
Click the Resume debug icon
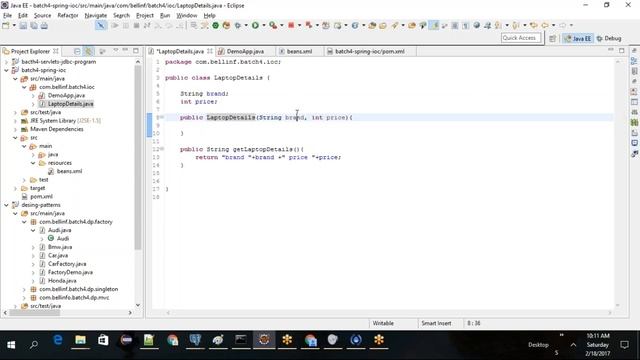click(x=115, y=26)
